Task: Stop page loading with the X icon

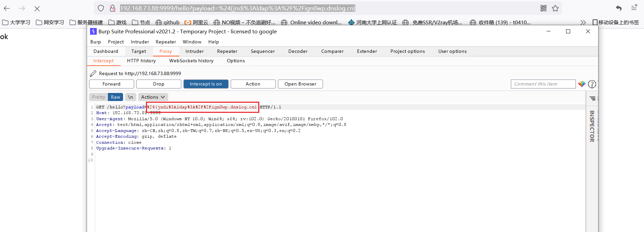Action: click(37, 8)
